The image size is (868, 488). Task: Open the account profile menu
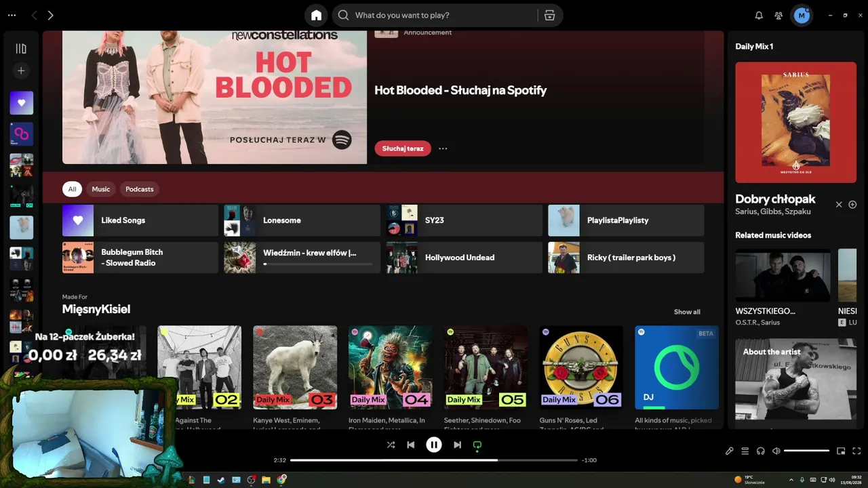[x=802, y=15]
